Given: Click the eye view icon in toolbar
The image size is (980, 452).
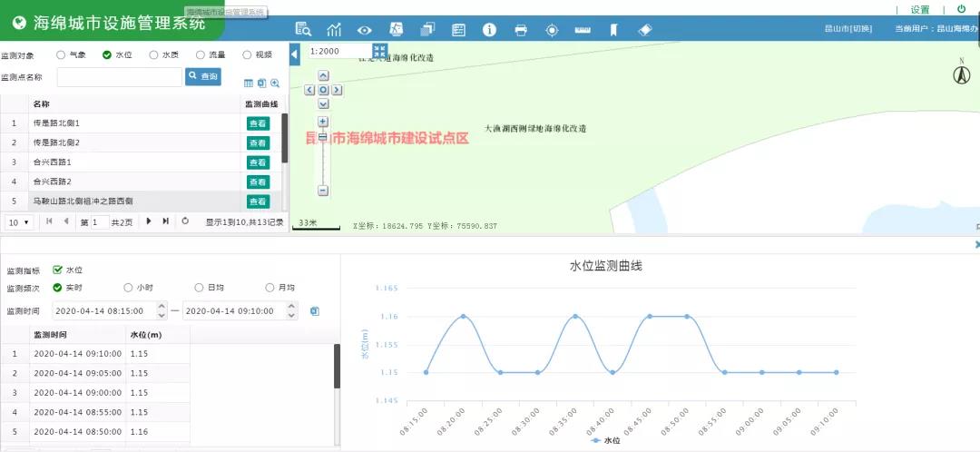Looking at the screenshot, I should pos(365,30).
